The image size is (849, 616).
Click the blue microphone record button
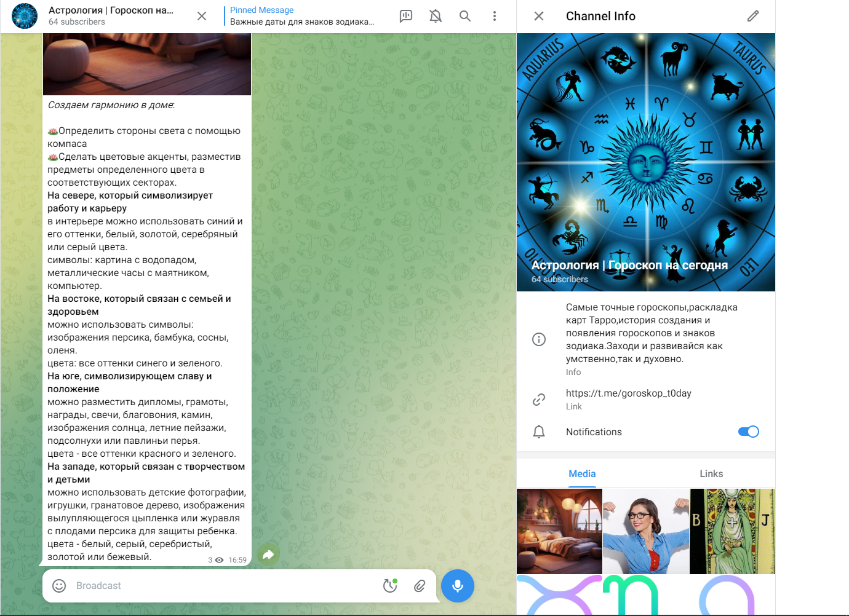(458, 586)
